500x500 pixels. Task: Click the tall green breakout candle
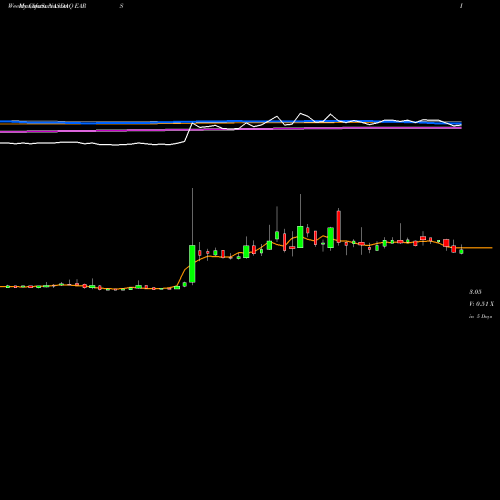[192, 264]
